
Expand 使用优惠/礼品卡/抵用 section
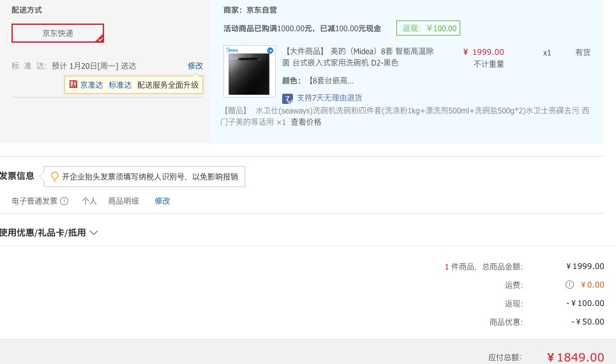point(49,233)
